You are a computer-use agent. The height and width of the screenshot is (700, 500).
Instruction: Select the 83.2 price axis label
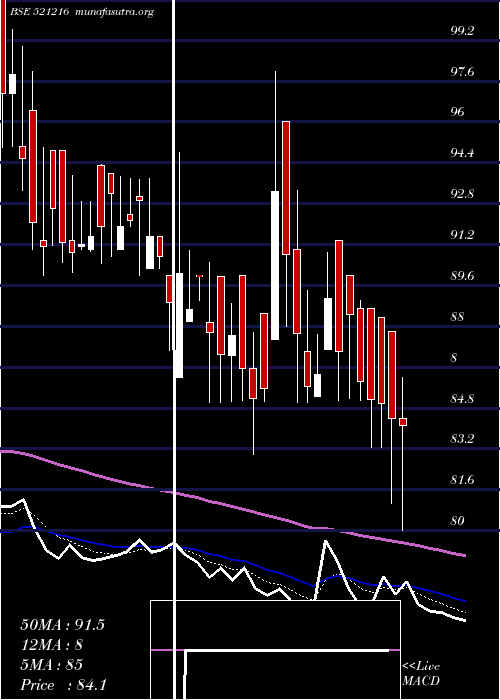point(462,439)
